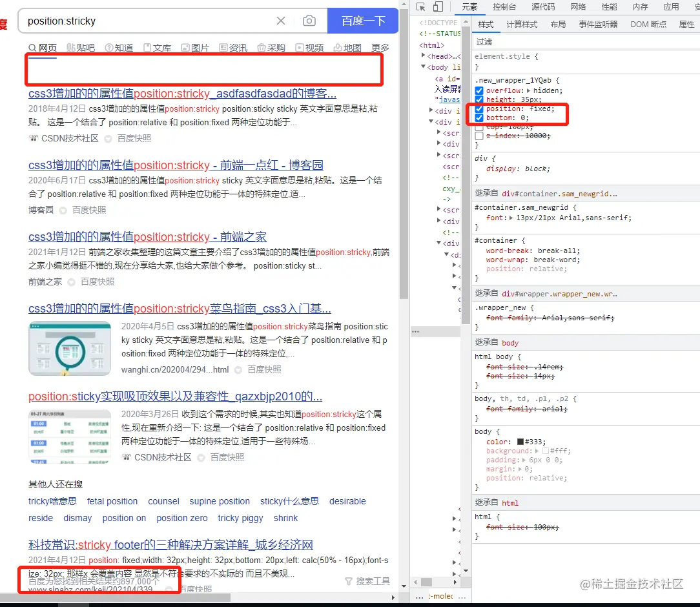This screenshot has height=607, width=700.
Task: Clear the Baidu search box with the X icon
Action: point(281,21)
